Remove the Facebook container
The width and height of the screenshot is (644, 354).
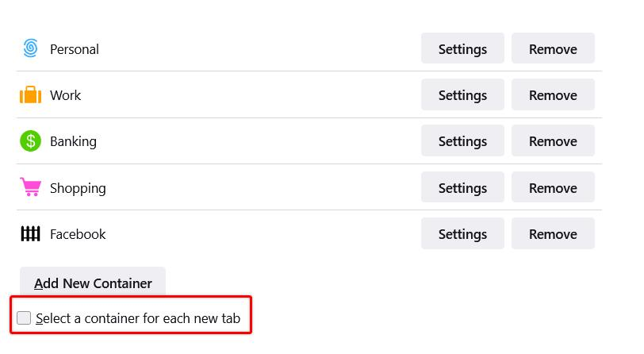tap(553, 233)
